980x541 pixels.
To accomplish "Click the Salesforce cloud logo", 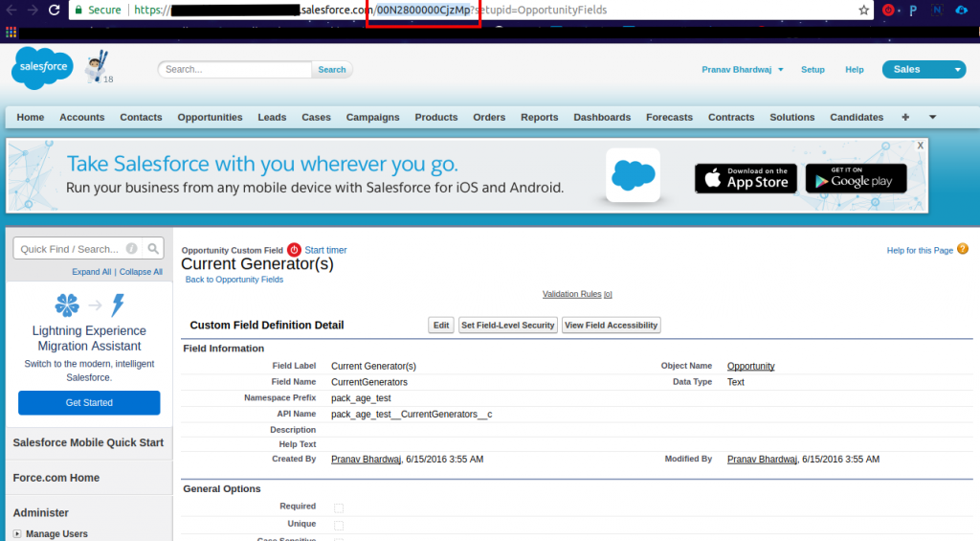I will click(42, 68).
